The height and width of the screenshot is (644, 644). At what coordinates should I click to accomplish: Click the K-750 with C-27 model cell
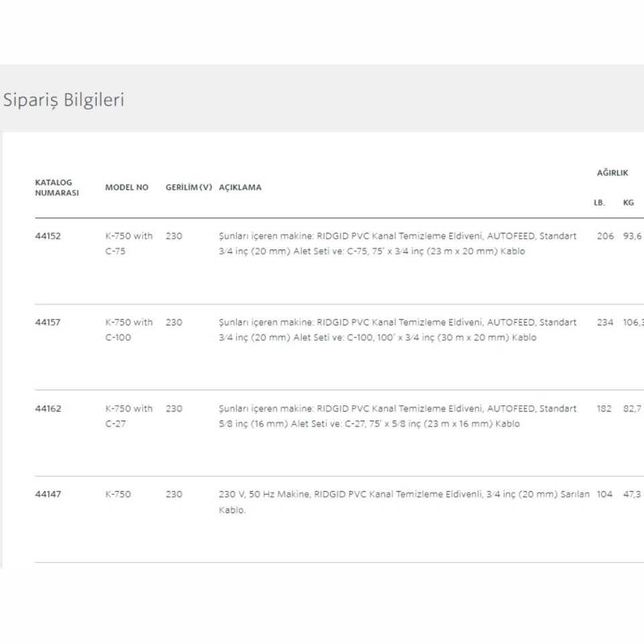point(129,416)
